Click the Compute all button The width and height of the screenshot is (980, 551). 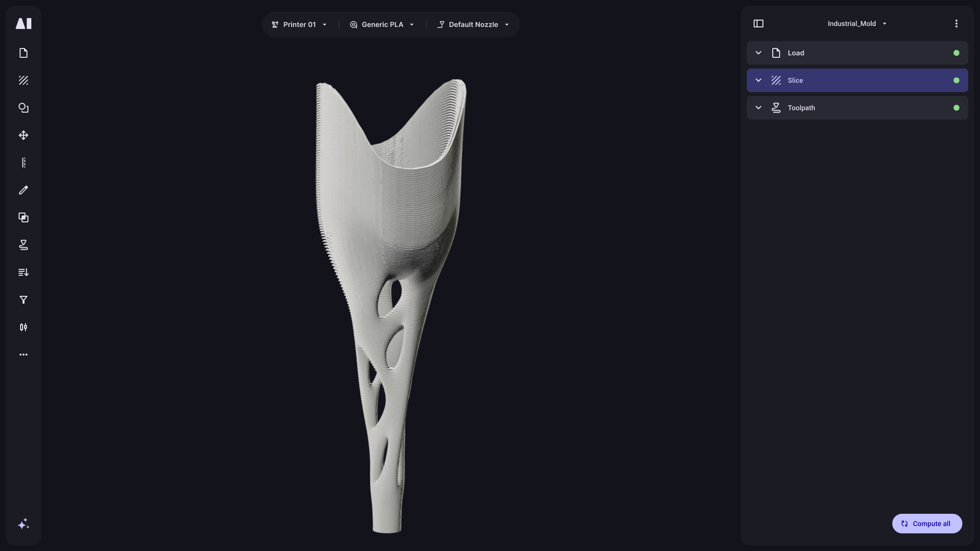tap(927, 524)
